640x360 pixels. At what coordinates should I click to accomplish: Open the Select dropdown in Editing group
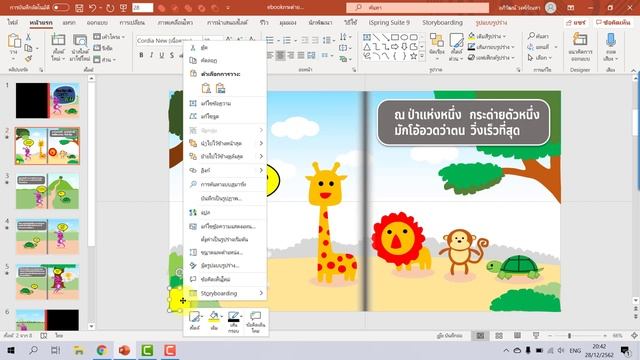tap(540, 58)
